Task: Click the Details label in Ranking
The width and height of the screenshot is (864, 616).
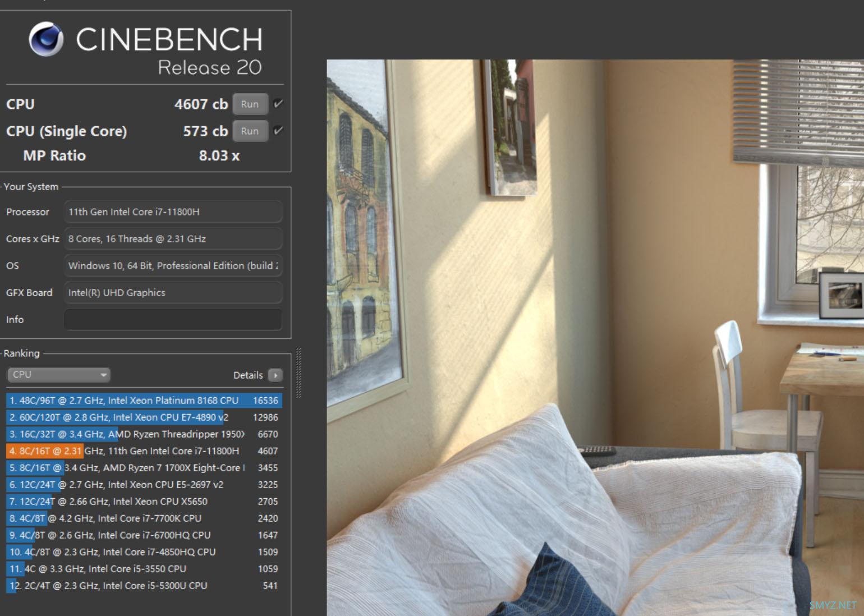Action: [x=248, y=375]
